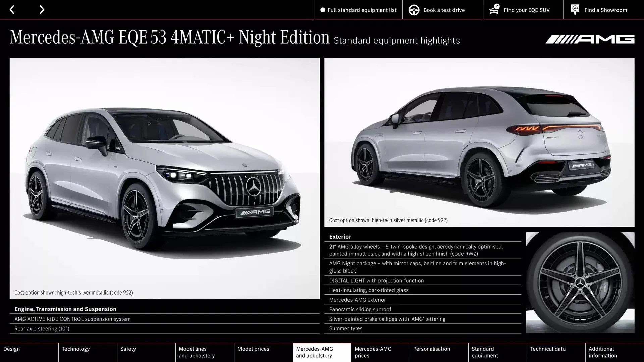
Task: Open the Personalisation tab
Action: (x=439, y=352)
